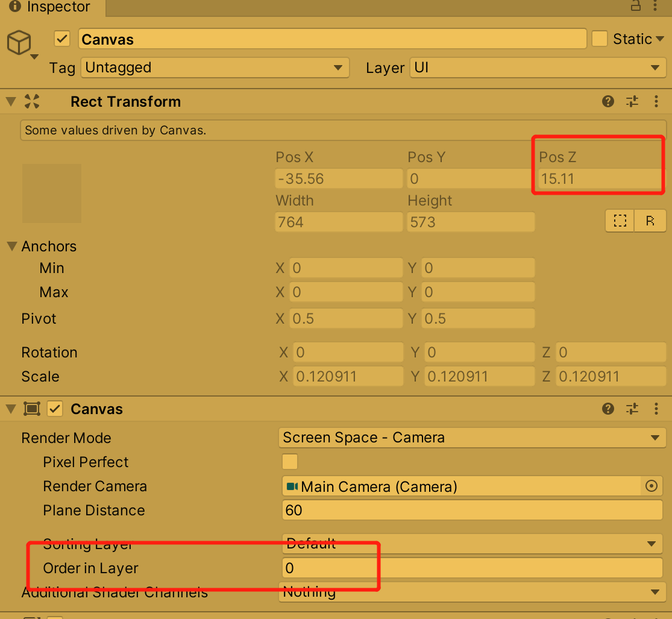Open the Layer dropdown showing UI

tap(536, 68)
